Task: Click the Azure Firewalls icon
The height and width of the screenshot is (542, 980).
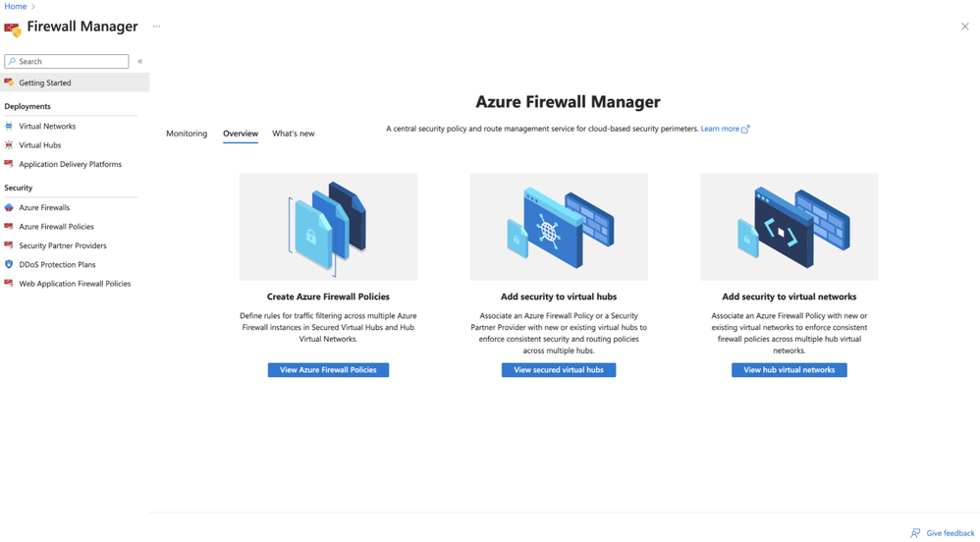Action: 9,207
